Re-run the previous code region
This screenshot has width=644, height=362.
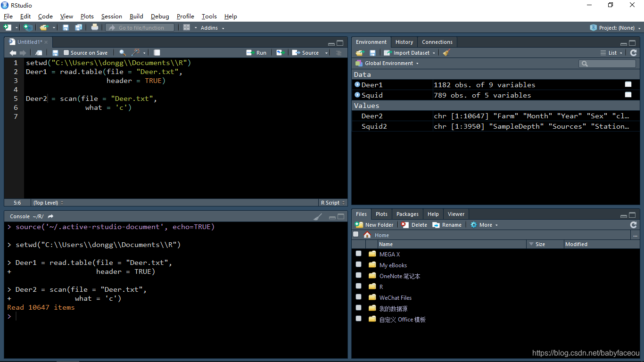point(281,53)
